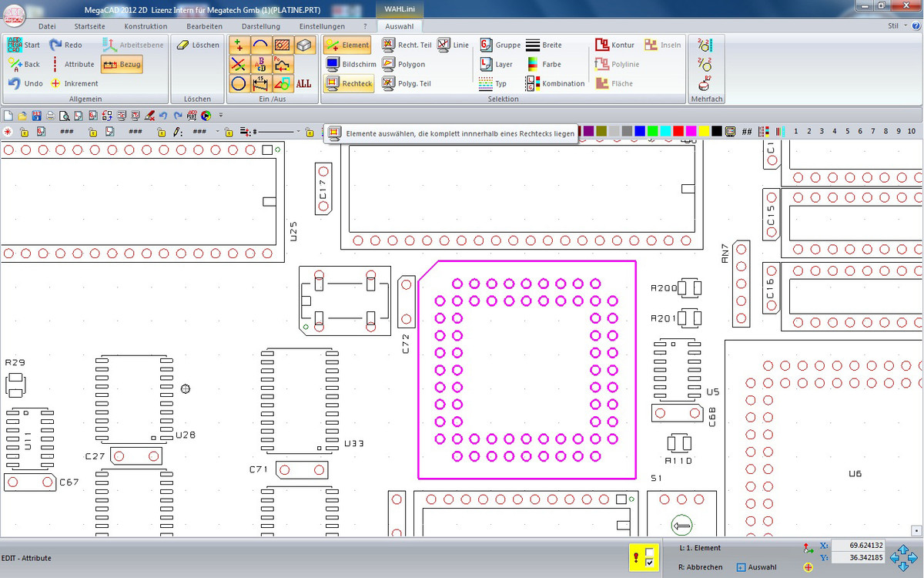
Task: Choose Polygon selection mode
Action: point(404,64)
